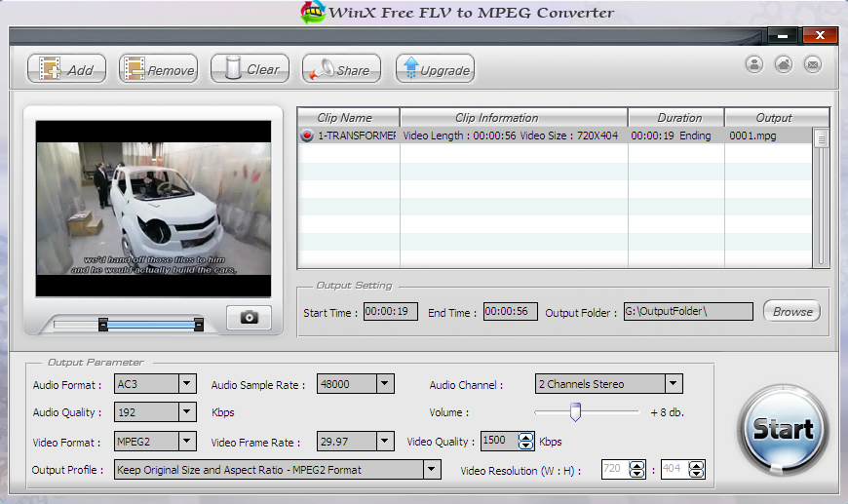This screenshot has width=848, height=504.
Task: Click the right trim handle on preview slider
Action: [199, 325]
